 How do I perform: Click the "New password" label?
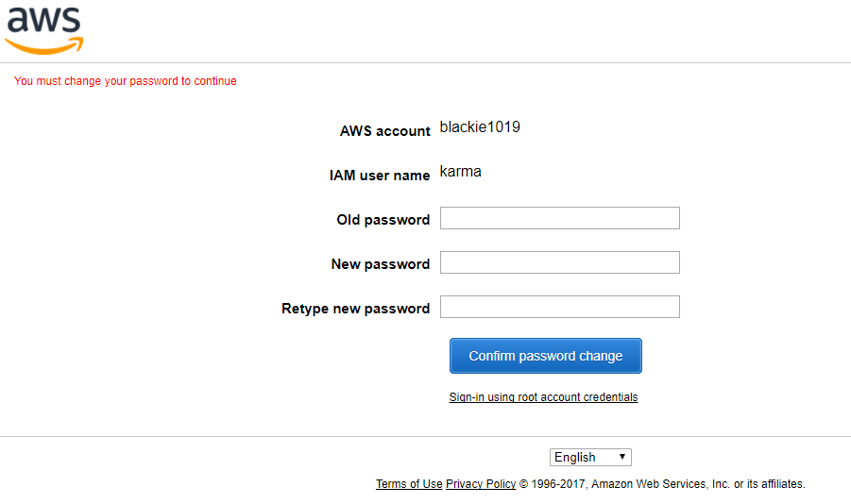pyautogui.click(x=380, y=264)
